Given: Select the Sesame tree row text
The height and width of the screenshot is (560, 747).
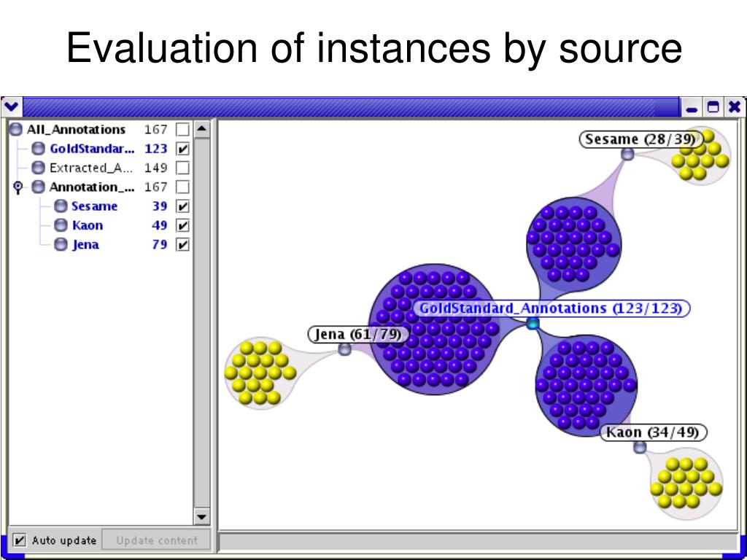Looking at the screenshot, I should click(94, 206).
